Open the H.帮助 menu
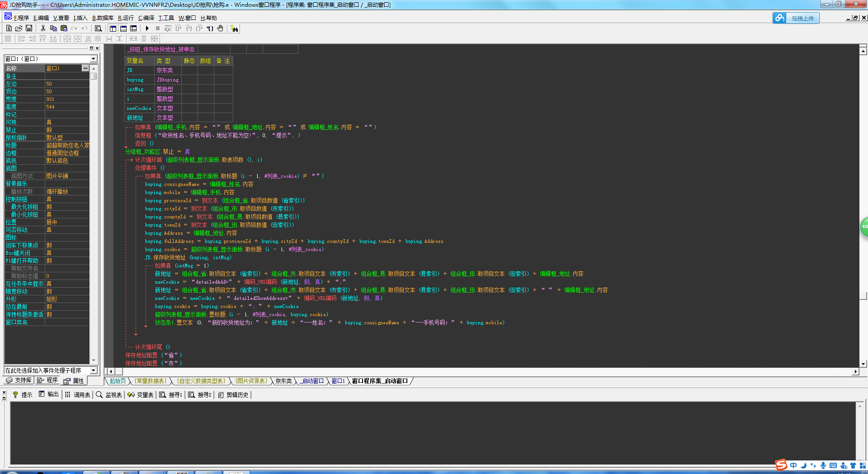868x474 pixels. pos(209,18)
